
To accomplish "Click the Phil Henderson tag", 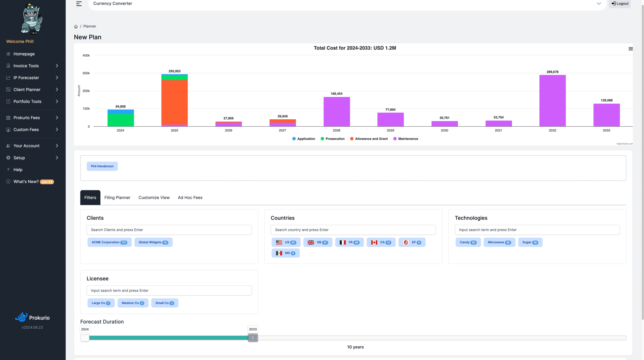I will coord(102,166).
